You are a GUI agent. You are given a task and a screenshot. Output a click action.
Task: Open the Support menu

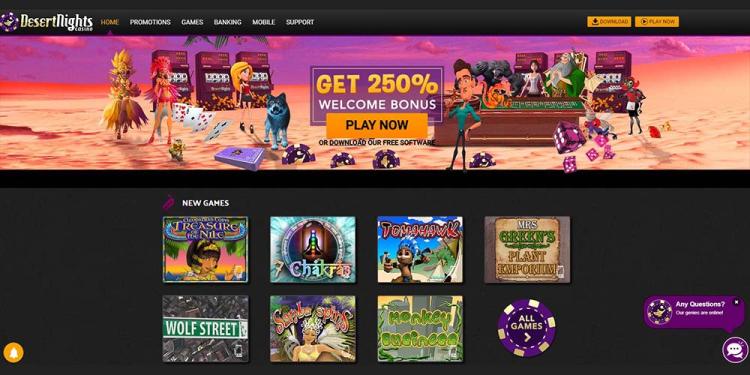pos(300,22)
